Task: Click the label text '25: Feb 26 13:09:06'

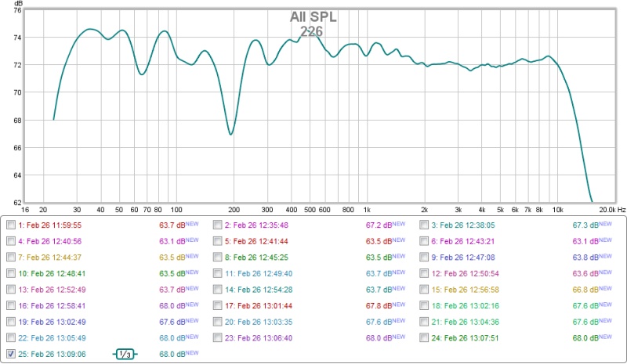Action: coord(52,354)
